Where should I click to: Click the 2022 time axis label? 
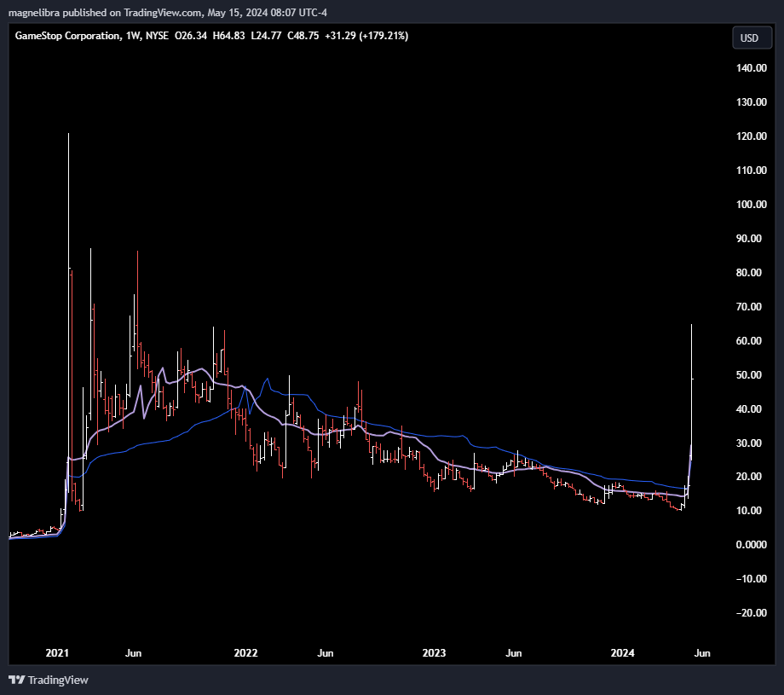246,653
